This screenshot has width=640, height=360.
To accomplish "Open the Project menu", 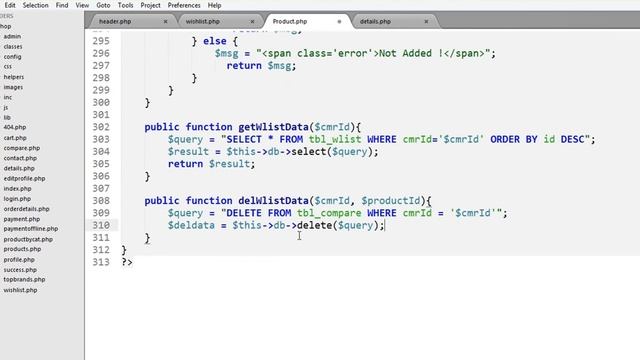I will click(150, 5).
